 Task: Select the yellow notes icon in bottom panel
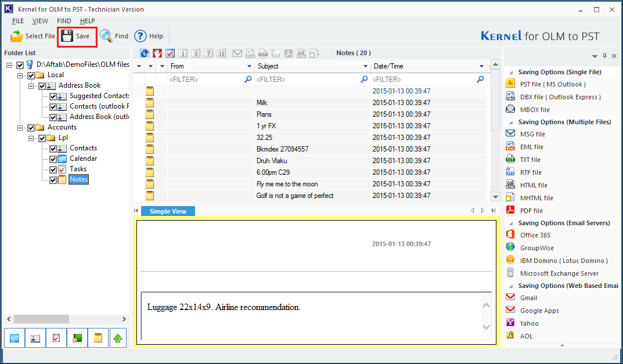(x=98, y=338)
